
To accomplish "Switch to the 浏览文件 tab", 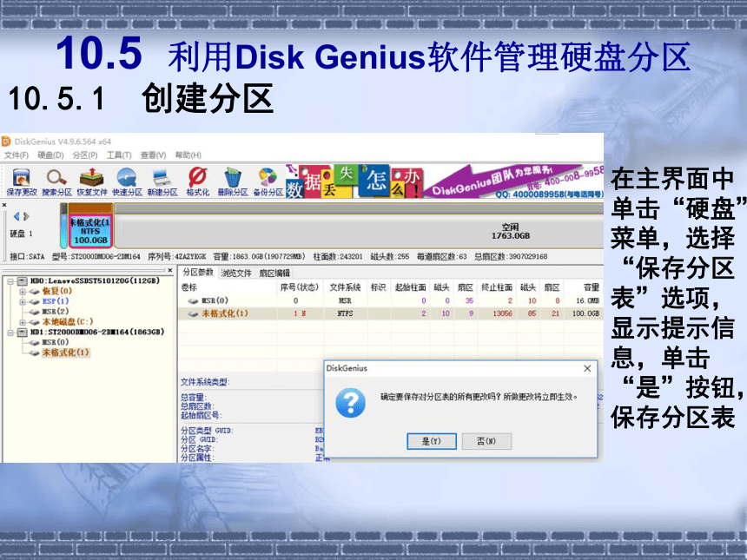I will pyautogui.click(x=235, y=273).
